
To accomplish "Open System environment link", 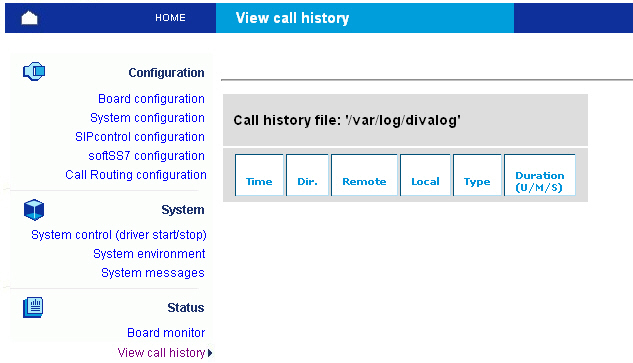I will coord(149,254).
